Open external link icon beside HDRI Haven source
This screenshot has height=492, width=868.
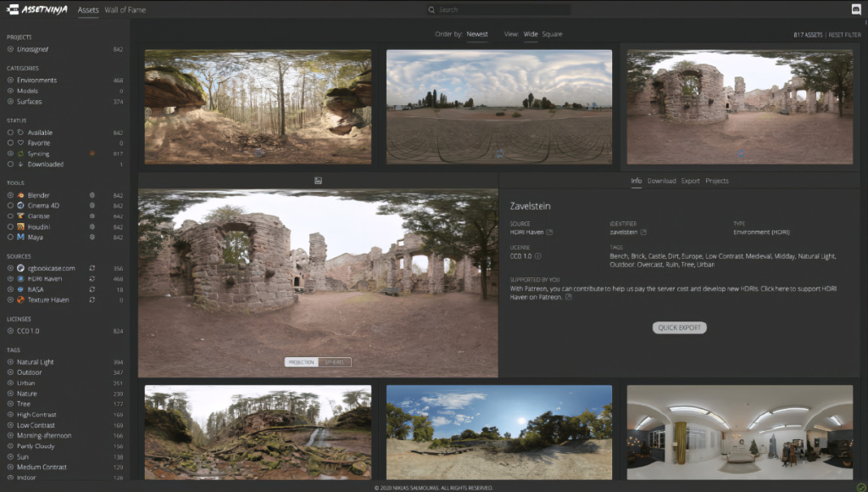point(549,232)
